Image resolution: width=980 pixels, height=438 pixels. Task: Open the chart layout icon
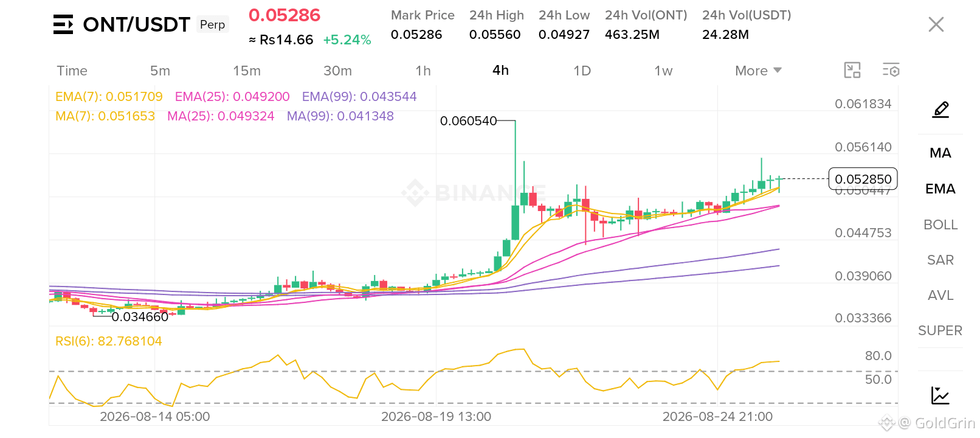[852, 71]
